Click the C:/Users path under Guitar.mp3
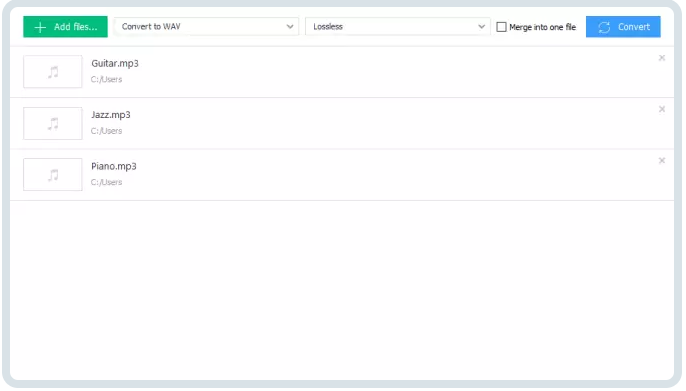Viewport: 686px width, 391px height. (x=106, y=80)
